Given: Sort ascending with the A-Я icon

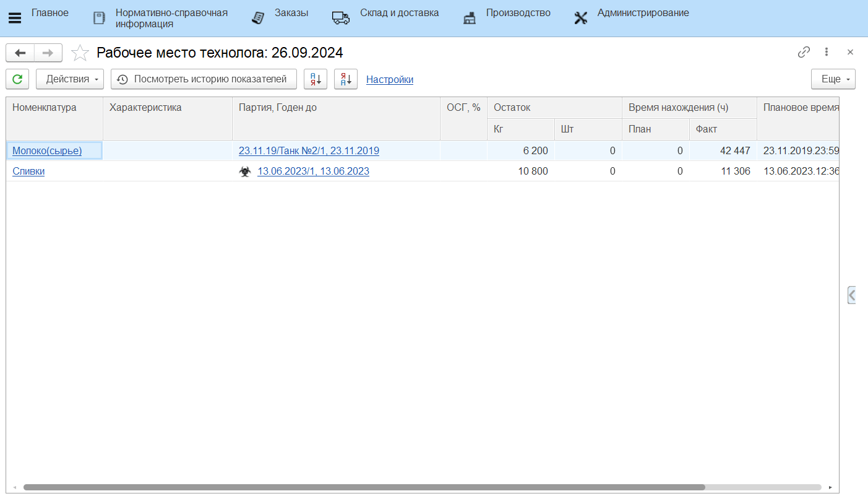Looking at the screenshot, I should pos(316,79).
